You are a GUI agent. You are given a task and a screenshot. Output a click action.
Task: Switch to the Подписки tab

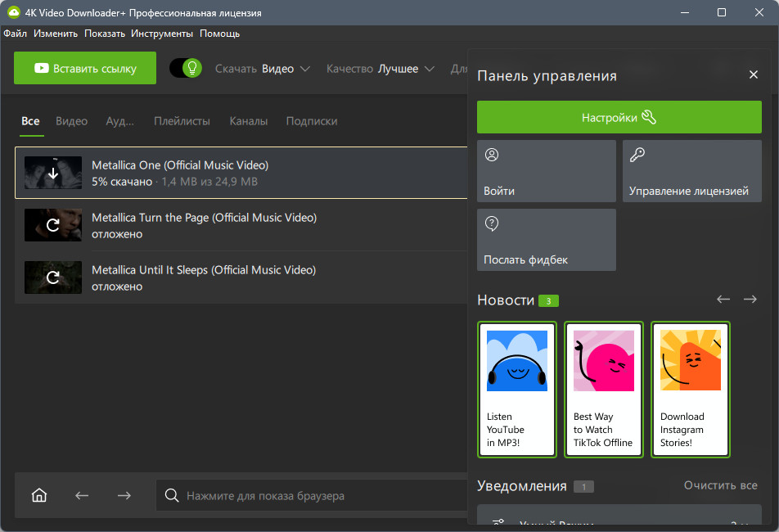coord(312,121)
